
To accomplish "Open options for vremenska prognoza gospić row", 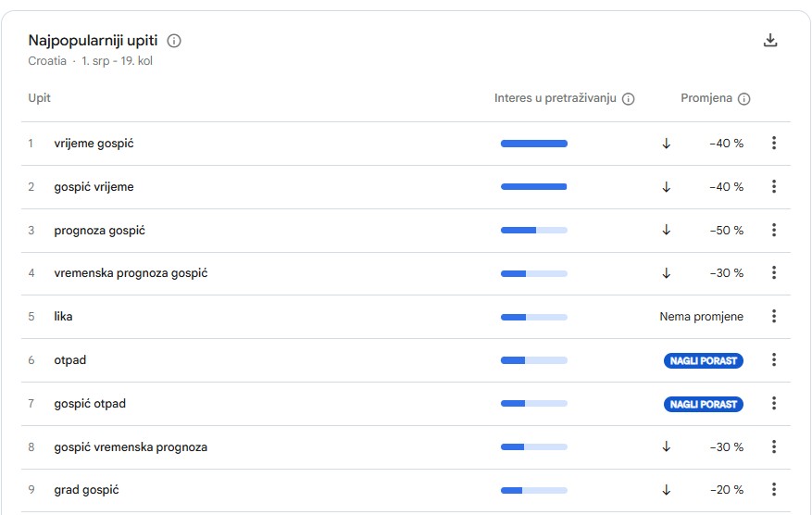I will [774, 272].
